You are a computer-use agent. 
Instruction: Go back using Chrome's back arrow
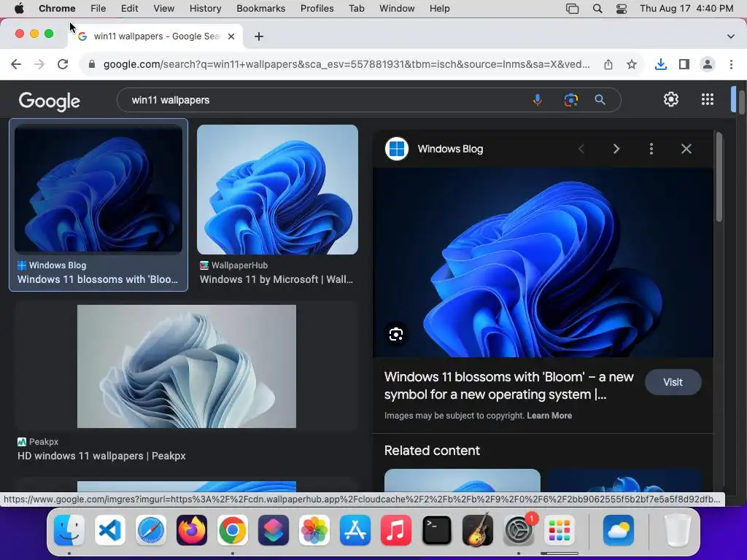pos(16,64)
